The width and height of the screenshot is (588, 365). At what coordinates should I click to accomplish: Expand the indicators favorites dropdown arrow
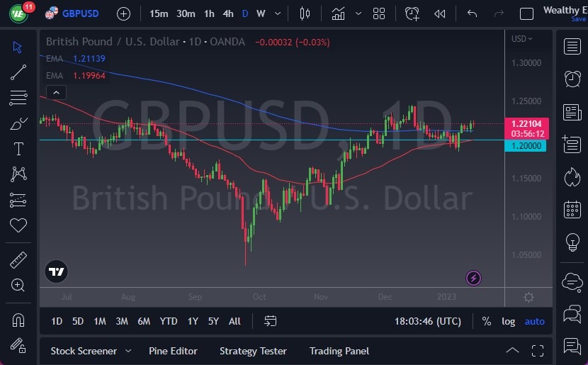(x=358, y=14)
